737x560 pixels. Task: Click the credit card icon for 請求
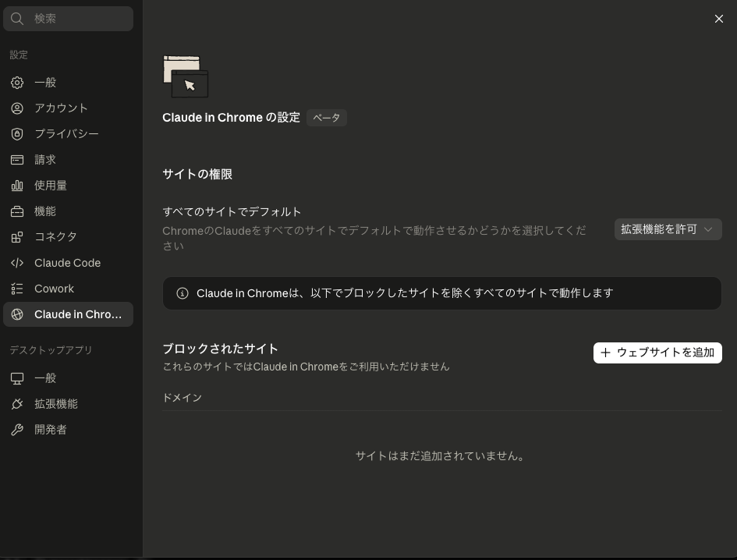[17, 160]
